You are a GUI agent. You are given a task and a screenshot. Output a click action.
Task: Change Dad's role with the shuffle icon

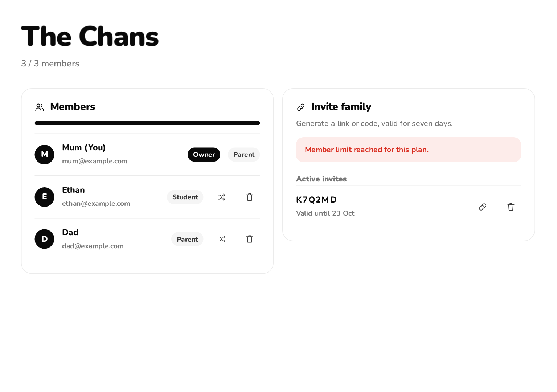click(221, 239)
